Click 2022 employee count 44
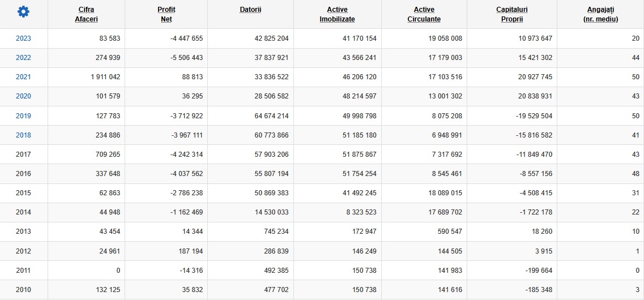The image size is (644, 300). [x=636, y=58]
